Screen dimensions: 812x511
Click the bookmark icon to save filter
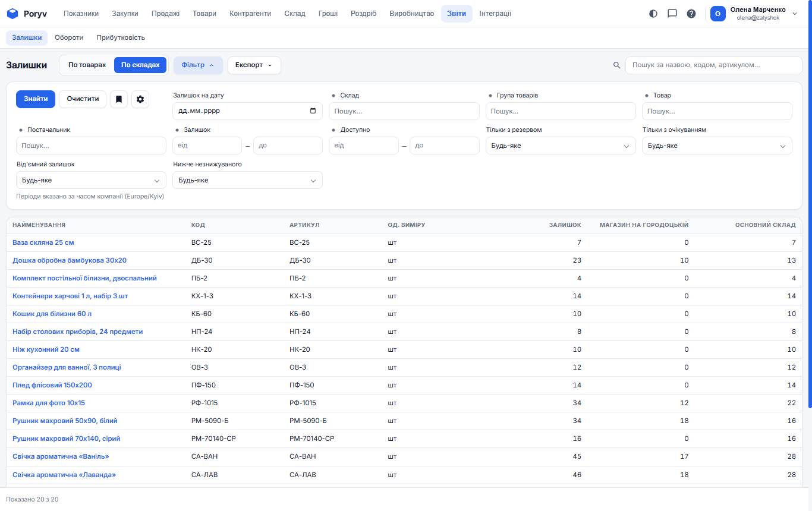[119, 99]
